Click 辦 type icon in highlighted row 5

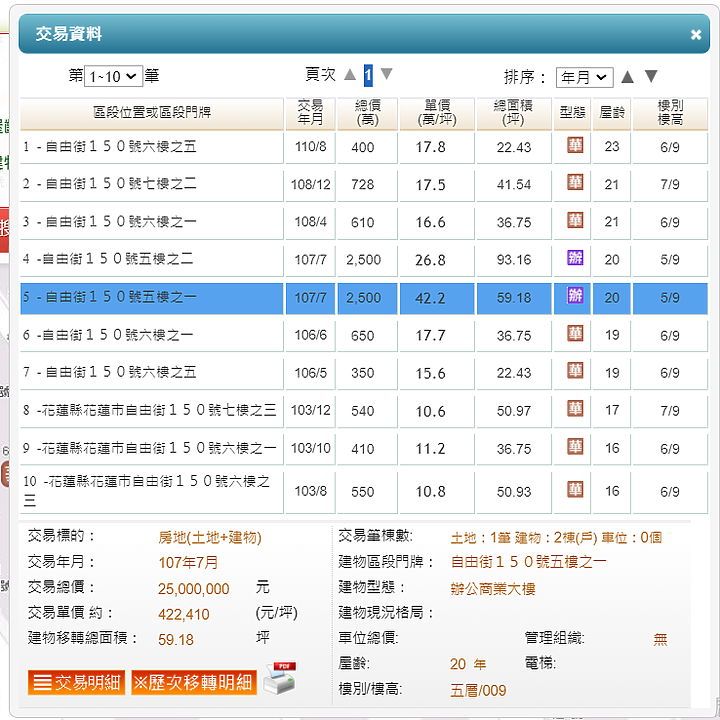coord(575,295)
